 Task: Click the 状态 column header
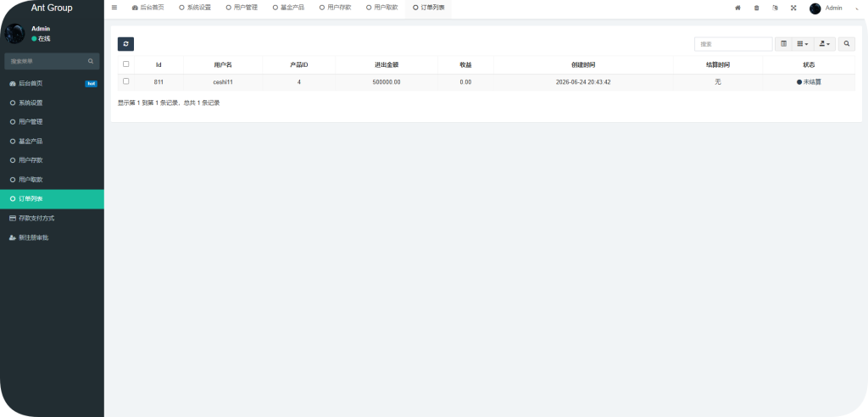click(809, 64)
